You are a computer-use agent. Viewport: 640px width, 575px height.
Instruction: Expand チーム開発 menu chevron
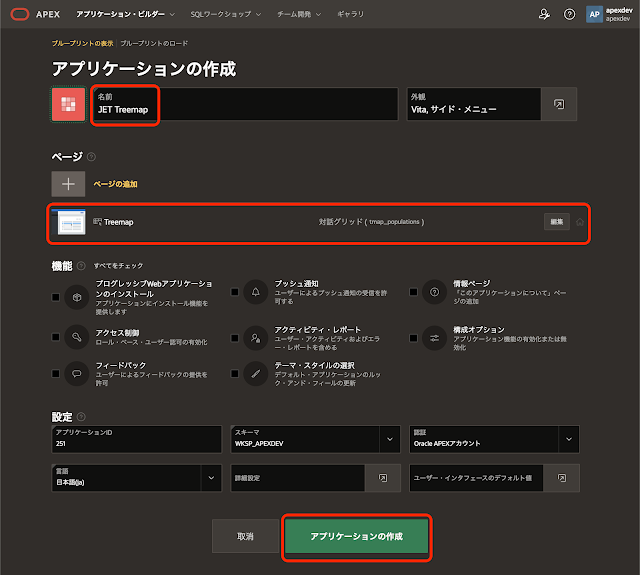coord(318,14)
